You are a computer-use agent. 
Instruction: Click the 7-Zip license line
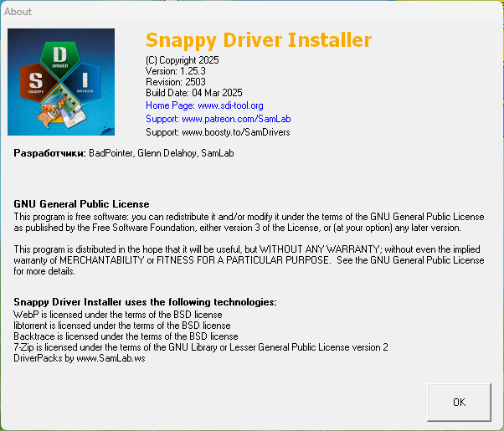[201, 347]
